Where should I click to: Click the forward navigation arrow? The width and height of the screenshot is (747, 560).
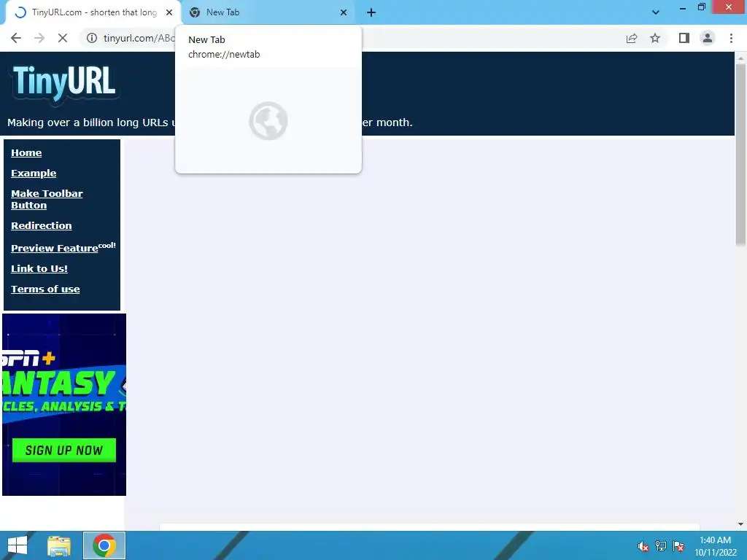[39, 38]
